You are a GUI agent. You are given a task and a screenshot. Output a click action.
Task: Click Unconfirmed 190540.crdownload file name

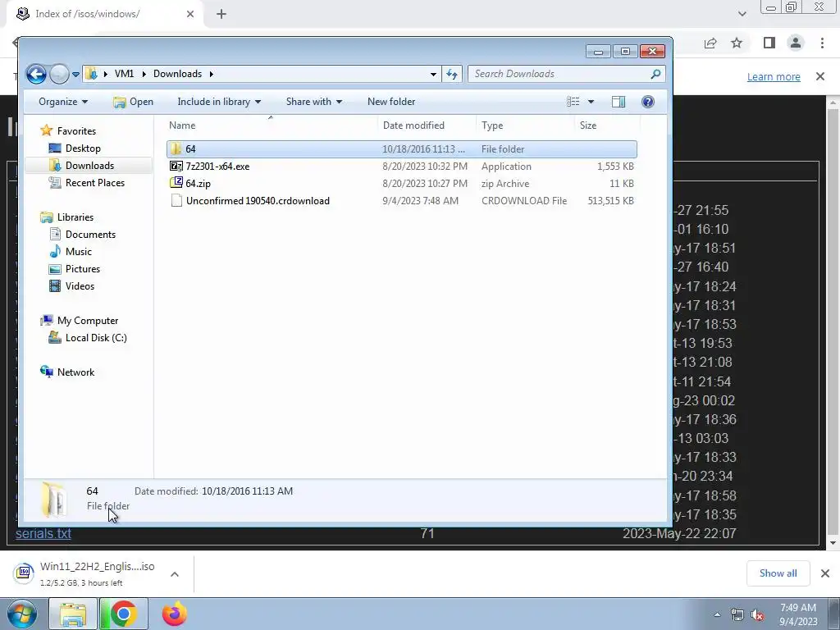(258, 201)
